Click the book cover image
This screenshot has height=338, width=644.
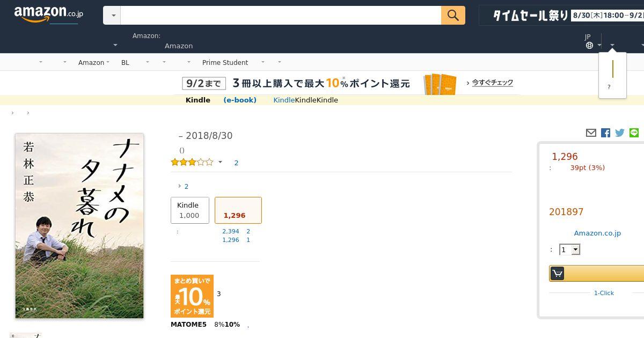79,225
